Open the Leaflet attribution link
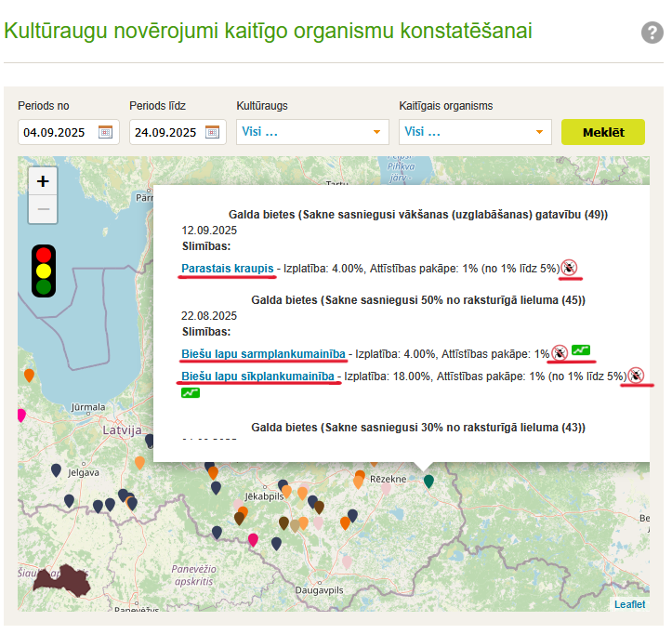This screenshot has height=634, width=672. (x=629, y=604)
